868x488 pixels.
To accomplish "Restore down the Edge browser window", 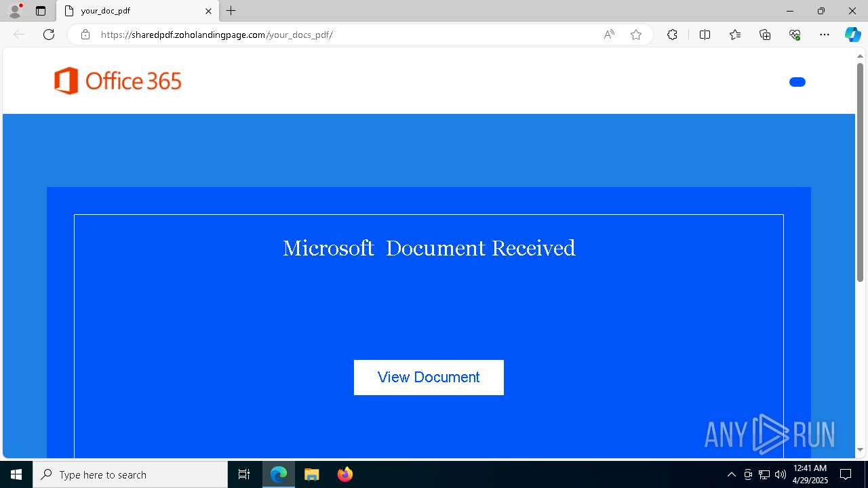I will (821, 11).
